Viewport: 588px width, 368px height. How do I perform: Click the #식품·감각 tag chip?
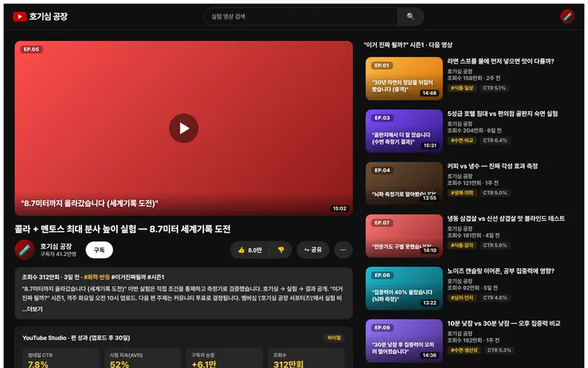coord(462,245)
